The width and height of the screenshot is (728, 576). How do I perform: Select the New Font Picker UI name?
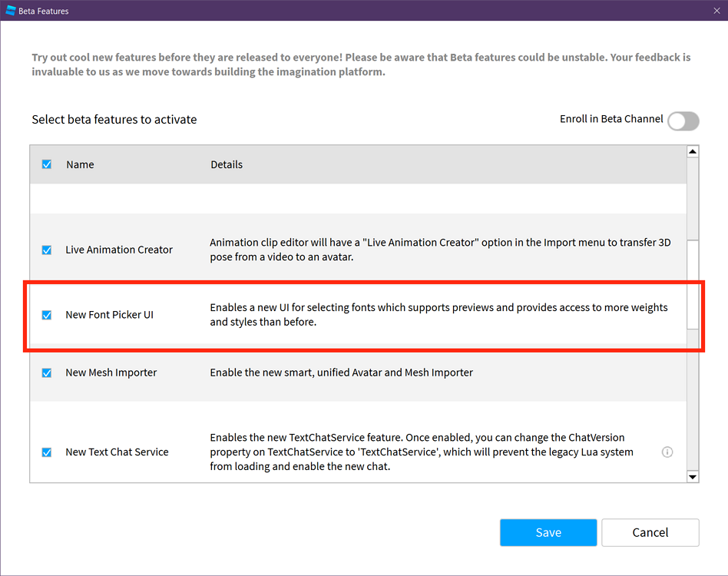pos(109,315)
